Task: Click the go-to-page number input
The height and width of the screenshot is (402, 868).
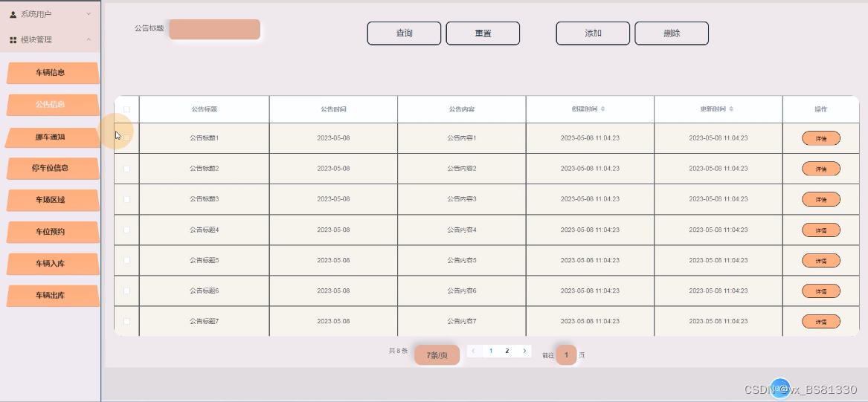Action: pyautogui.click(x=566, y=355)
